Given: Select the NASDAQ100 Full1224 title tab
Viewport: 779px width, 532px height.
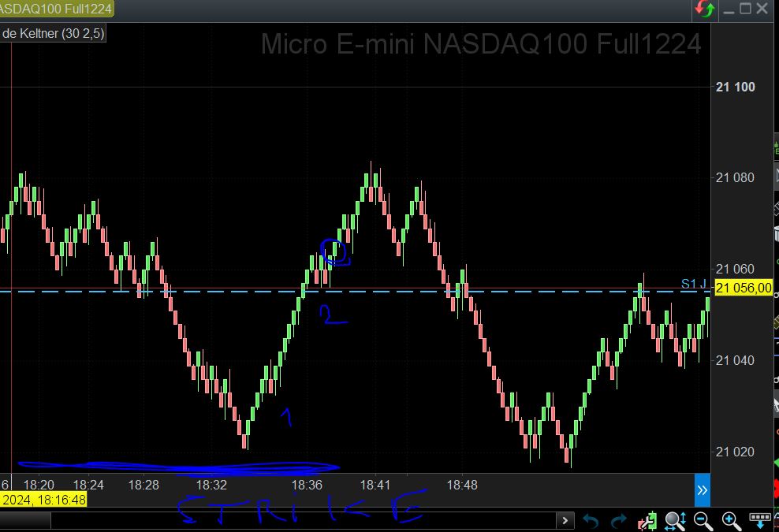Looking at the screenshot, I should pyautogui.click(x=56, y=9).
